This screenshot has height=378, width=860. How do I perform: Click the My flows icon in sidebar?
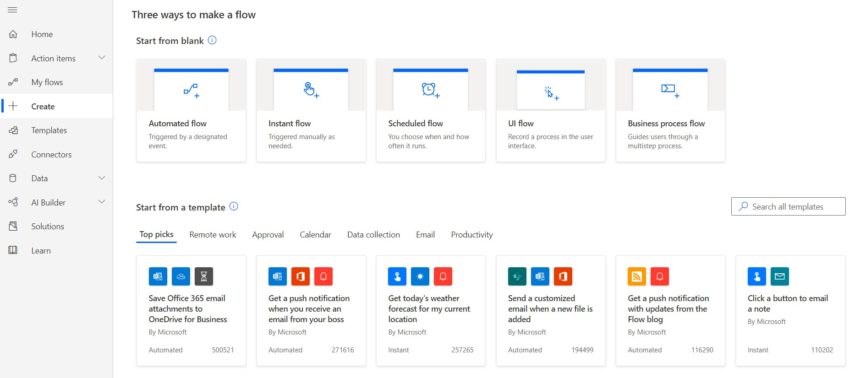[x=13, y=82]
